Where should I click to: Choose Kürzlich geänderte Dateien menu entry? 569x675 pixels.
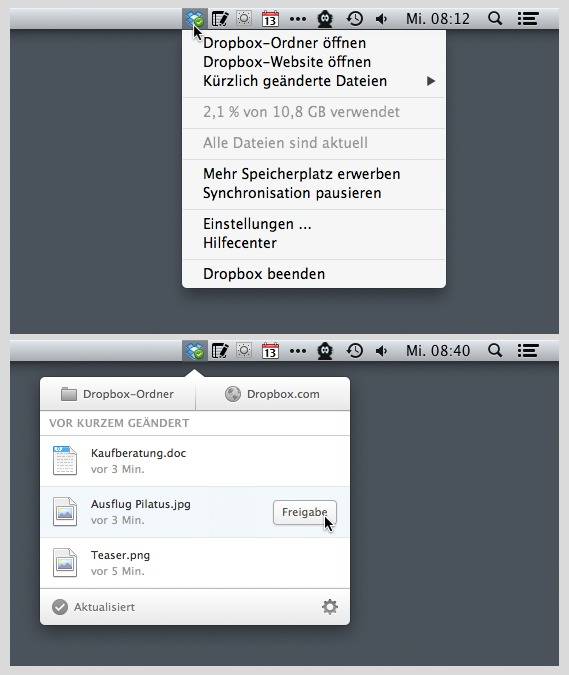[x=314, y=81]
